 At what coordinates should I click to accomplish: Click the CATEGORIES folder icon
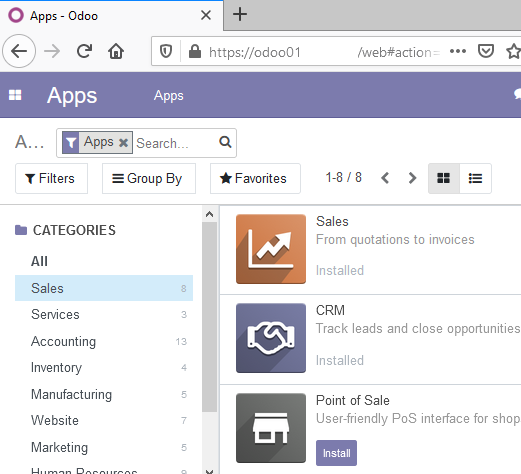point(21,230)
